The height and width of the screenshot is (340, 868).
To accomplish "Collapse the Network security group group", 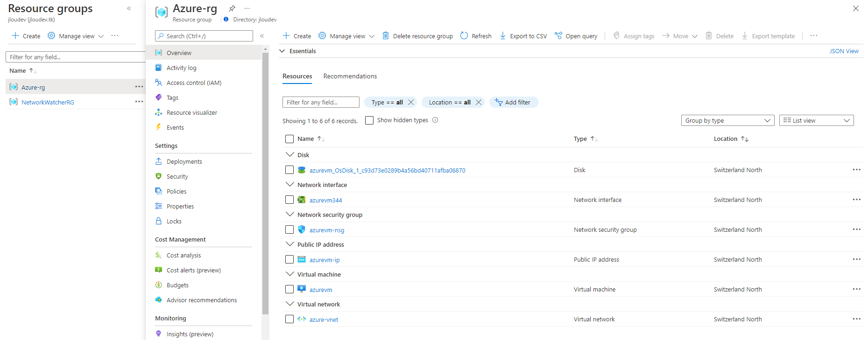I will click(289, 214).
